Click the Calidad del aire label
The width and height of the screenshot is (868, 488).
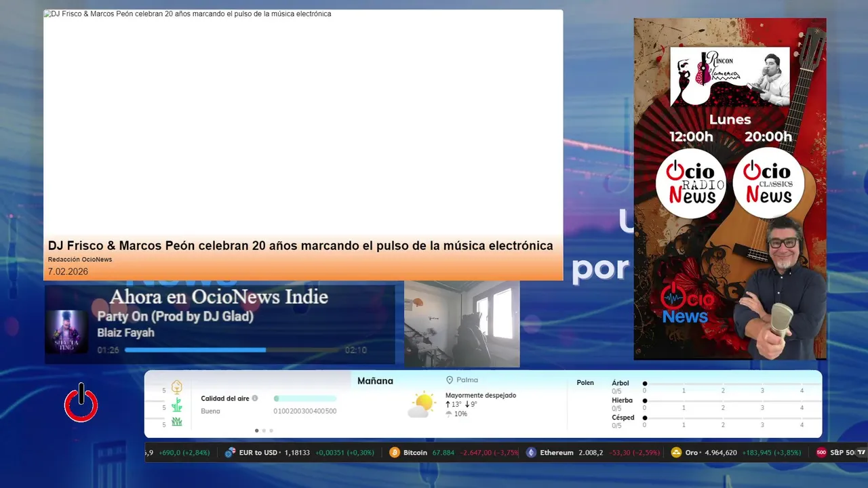(x=224, y=399)
